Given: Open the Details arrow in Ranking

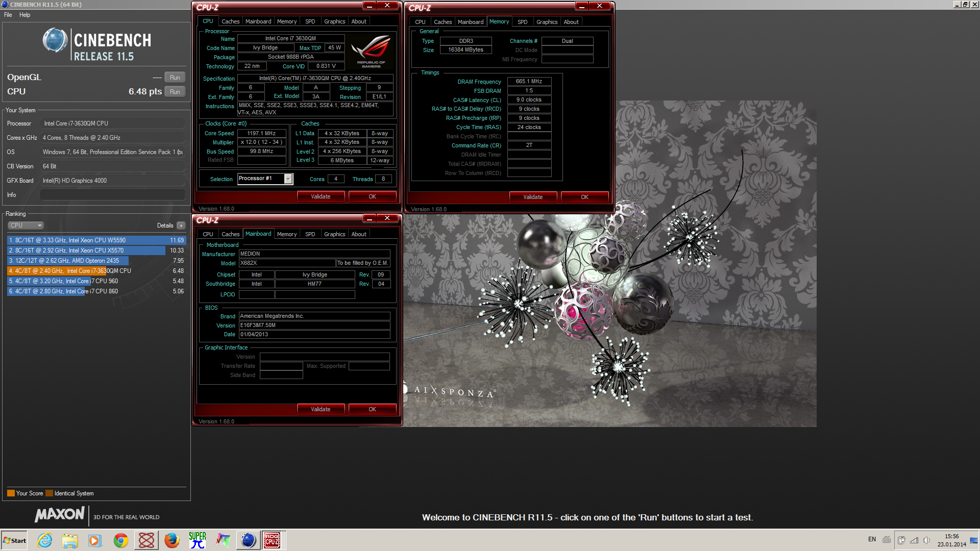Looking at the screenshot, I should click(x=181, y=226).
